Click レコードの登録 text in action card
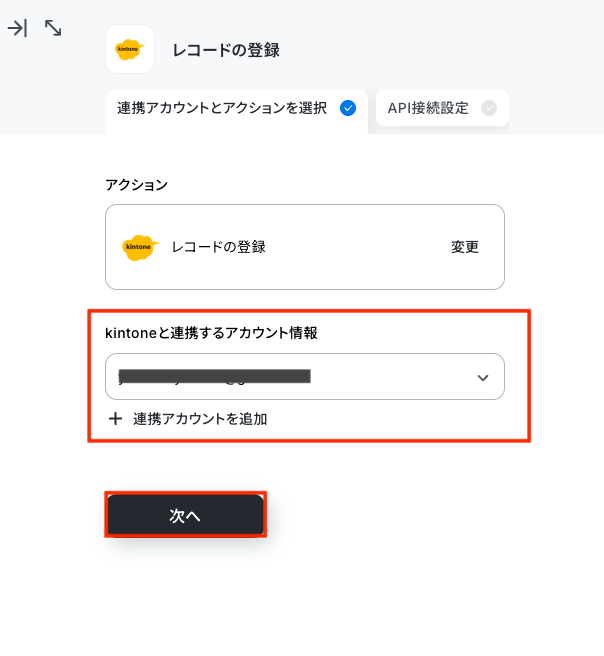 (218, 247)
